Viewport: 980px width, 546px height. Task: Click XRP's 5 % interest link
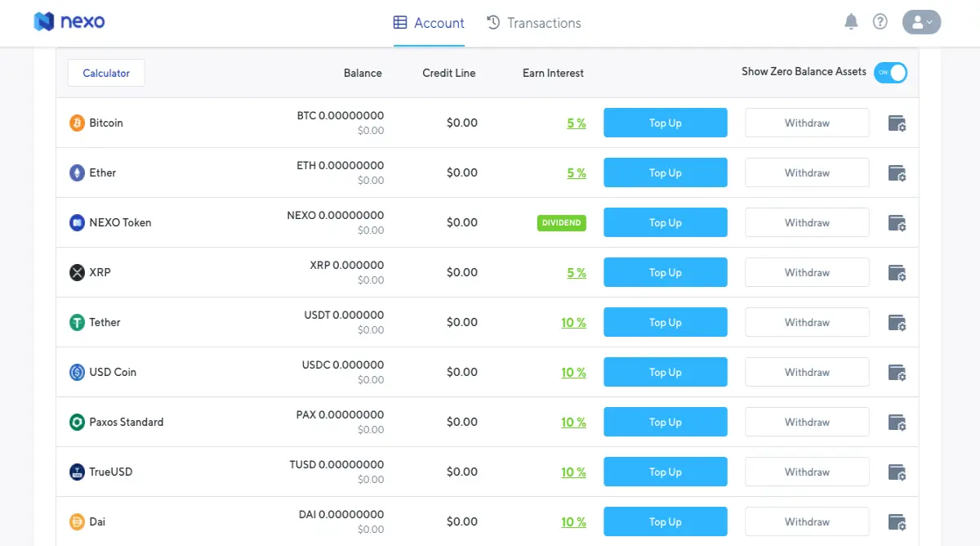pos(577,273)
